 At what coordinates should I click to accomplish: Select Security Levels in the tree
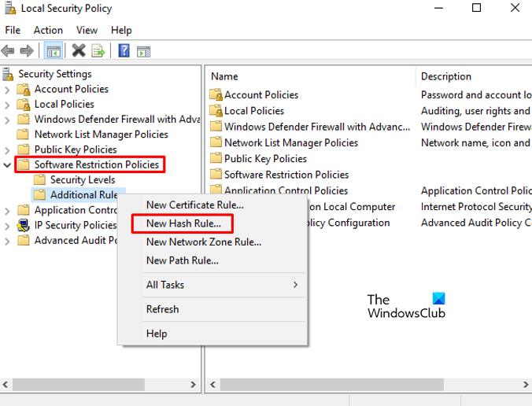82,180
